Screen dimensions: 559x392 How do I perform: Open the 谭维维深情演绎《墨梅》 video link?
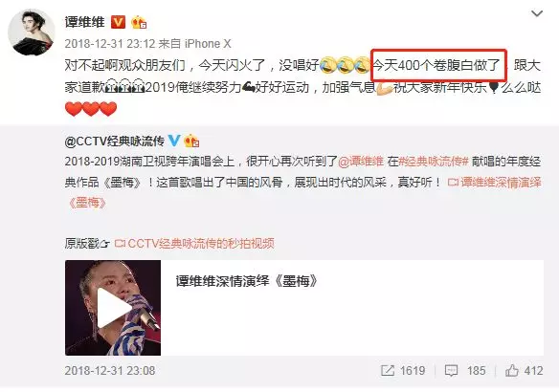[x=304, y=192]
